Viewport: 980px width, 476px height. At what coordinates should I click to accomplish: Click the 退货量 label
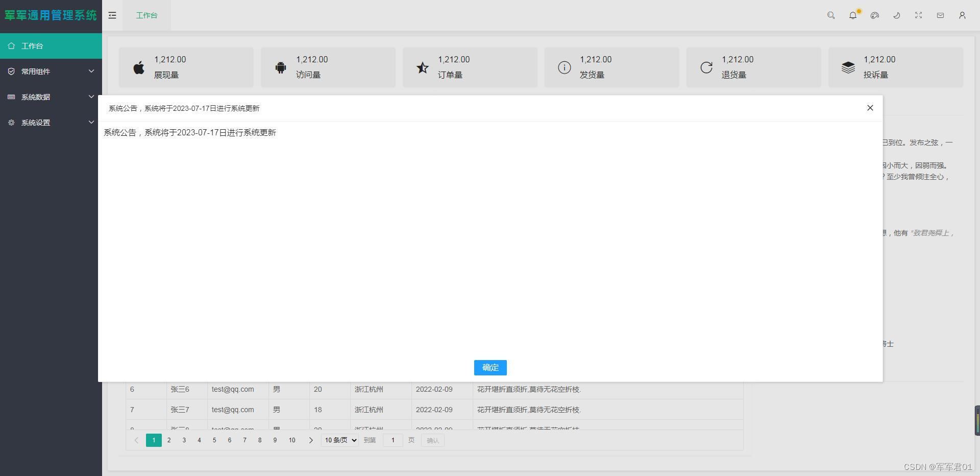coord(734,75)
